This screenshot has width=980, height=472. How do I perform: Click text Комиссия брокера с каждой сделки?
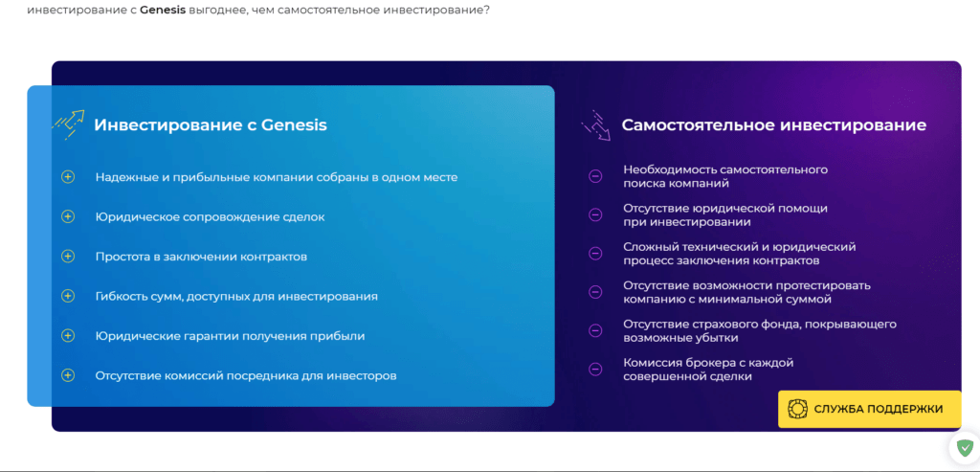[708, 370]
